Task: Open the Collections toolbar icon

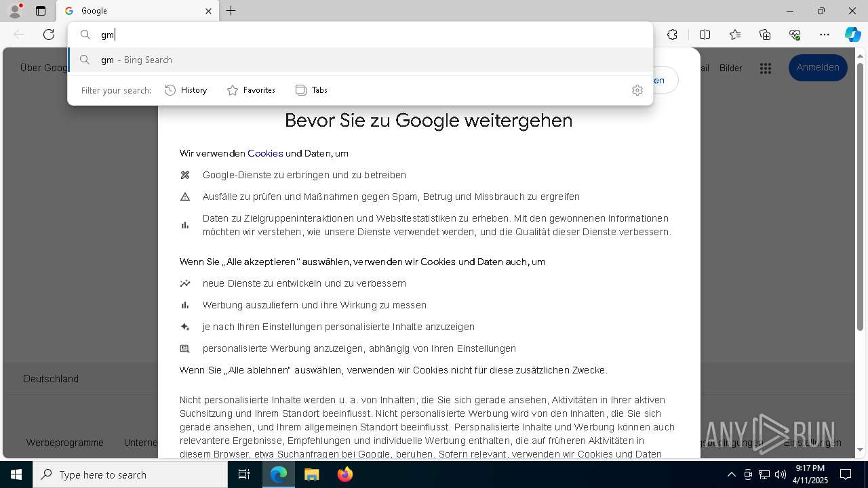Action: 765,35
